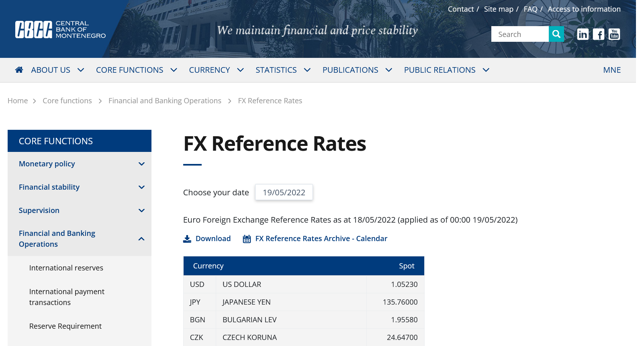Click the download icon beside Download
644x346 pixels.
pos(187,239)
